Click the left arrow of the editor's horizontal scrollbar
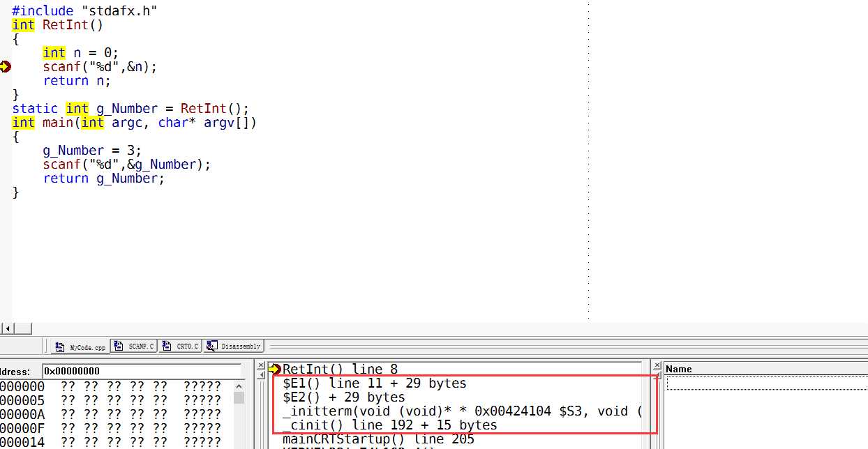The image size is (868, 449). (7, 328)
